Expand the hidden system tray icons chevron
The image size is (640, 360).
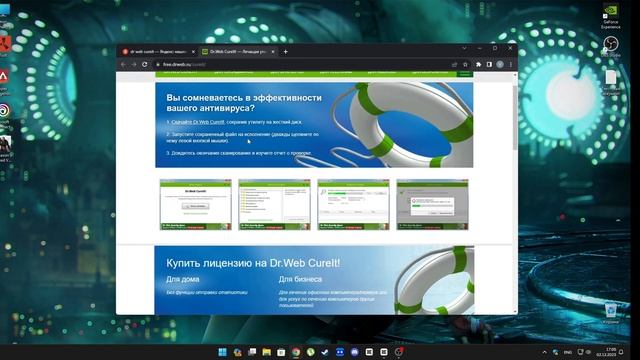point(544,352)
